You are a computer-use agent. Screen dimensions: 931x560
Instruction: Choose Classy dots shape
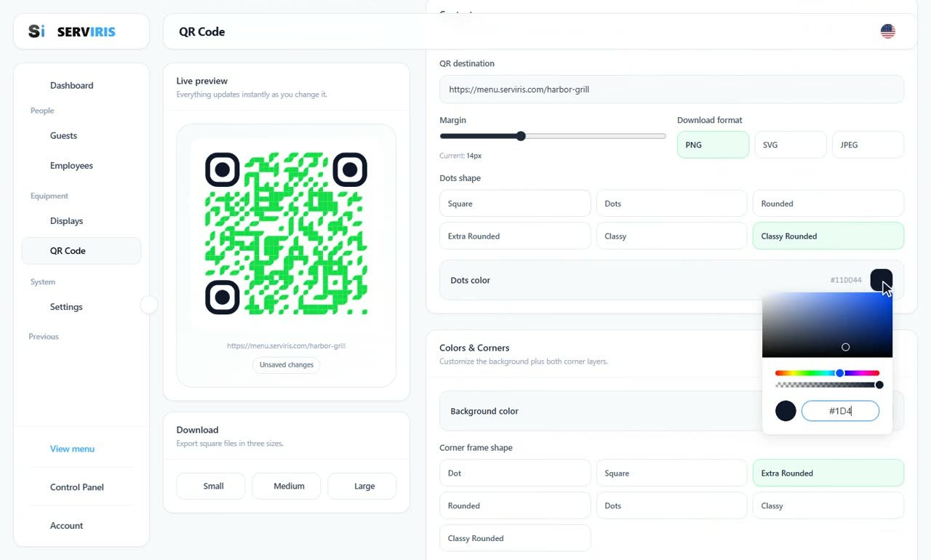click(671, 236)
